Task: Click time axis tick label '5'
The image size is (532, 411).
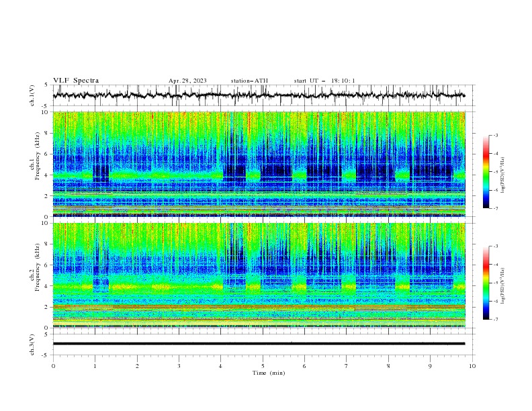Action: [x=263, y=366]
